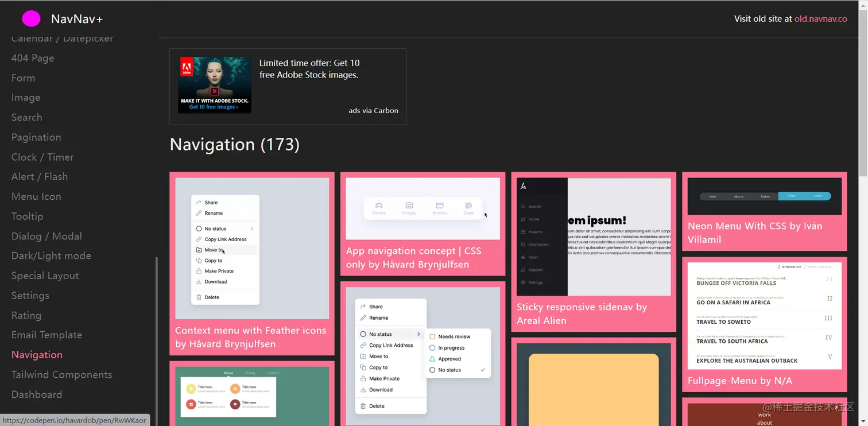Open 'Neon Menu With CSS' title
This screenshot has width=868, height=426.
tap(755, 233)
